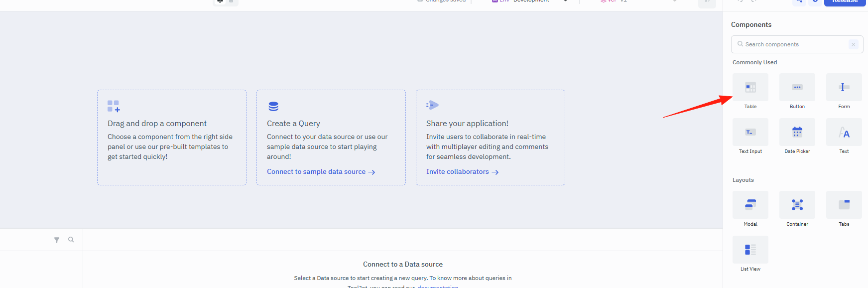
Task: Open the query filter icon
Action: (x=57, y=240)
